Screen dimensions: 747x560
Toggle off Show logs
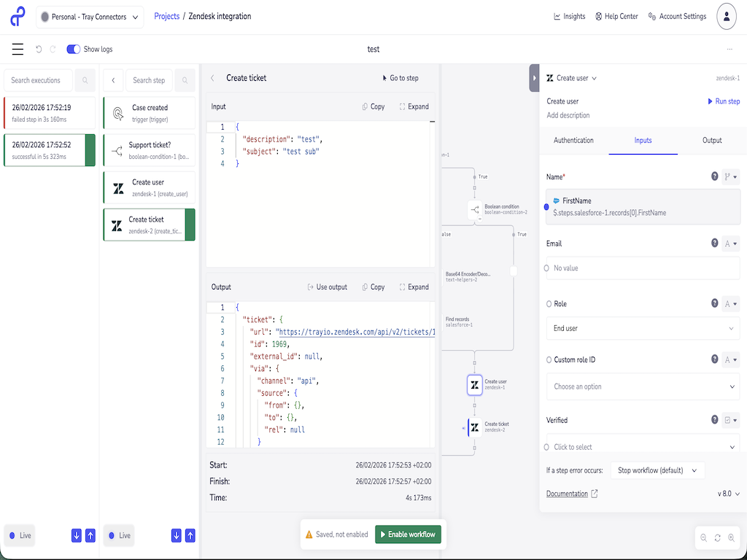(73, 49)
